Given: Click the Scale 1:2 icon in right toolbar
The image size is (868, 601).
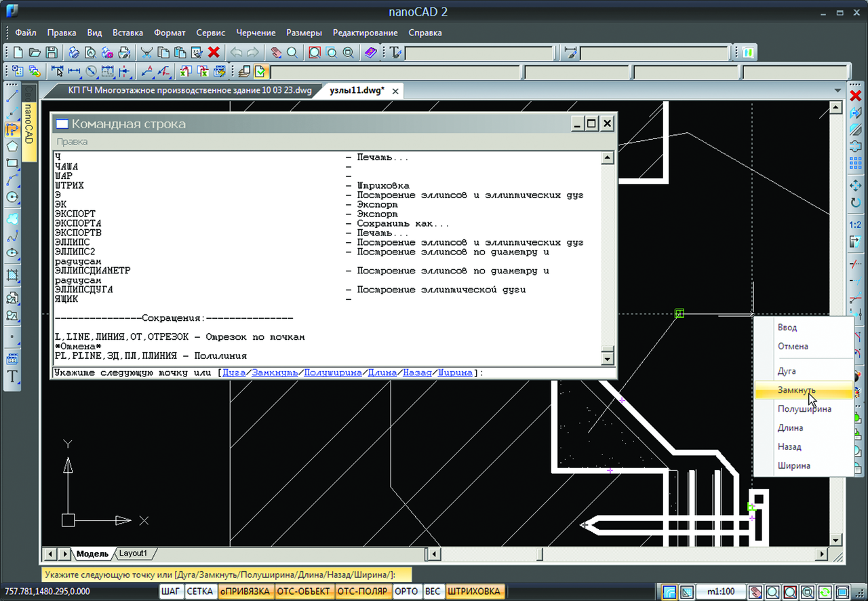Looking at the screenshot, I should pyautogui.click(x=856, y=225).
